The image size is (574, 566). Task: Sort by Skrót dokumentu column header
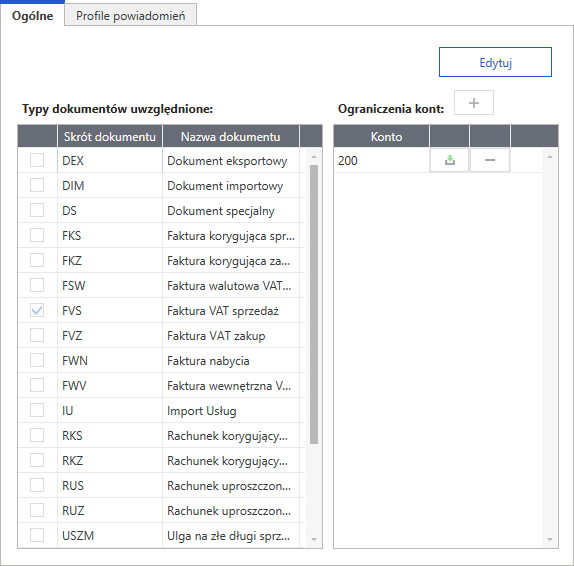tap(110, 137)
